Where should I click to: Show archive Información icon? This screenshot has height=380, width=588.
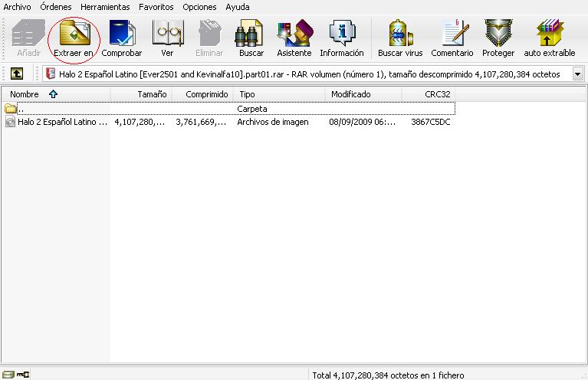[342, 33]
